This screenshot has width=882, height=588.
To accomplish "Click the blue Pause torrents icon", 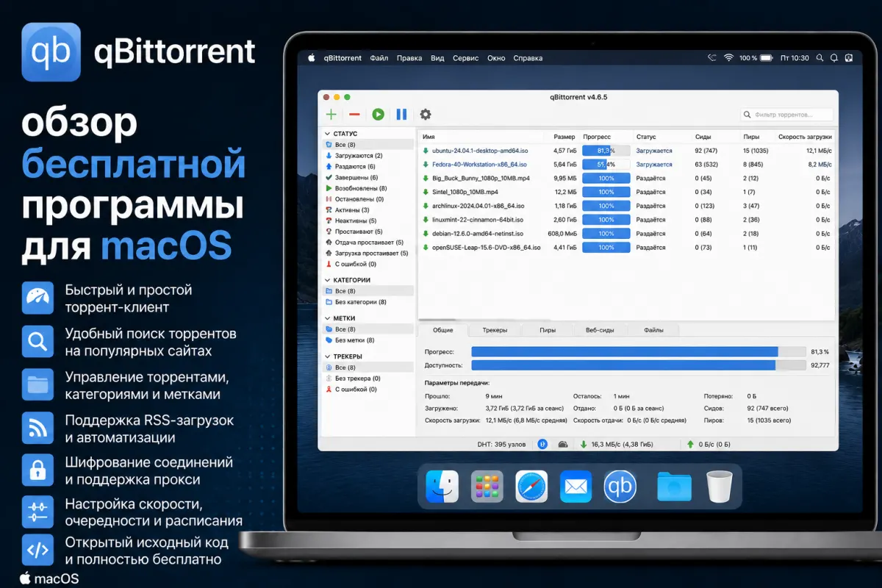I will pyautogui.click(x=401, y=115).
